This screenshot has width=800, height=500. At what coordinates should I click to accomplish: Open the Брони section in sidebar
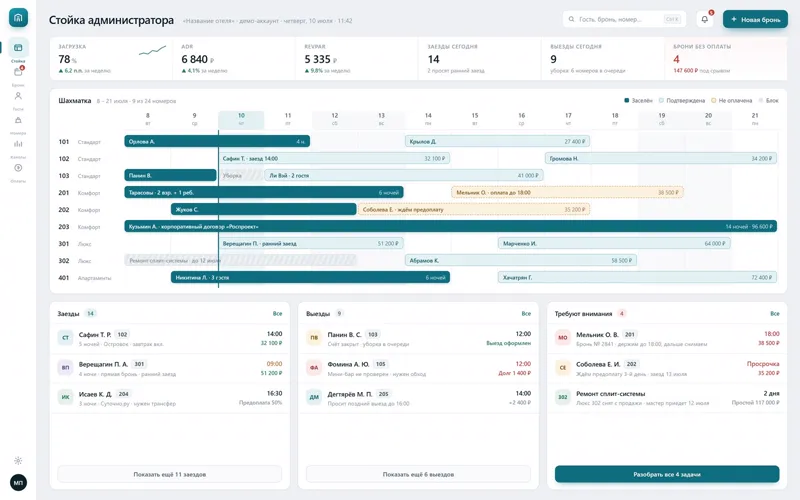18,72
